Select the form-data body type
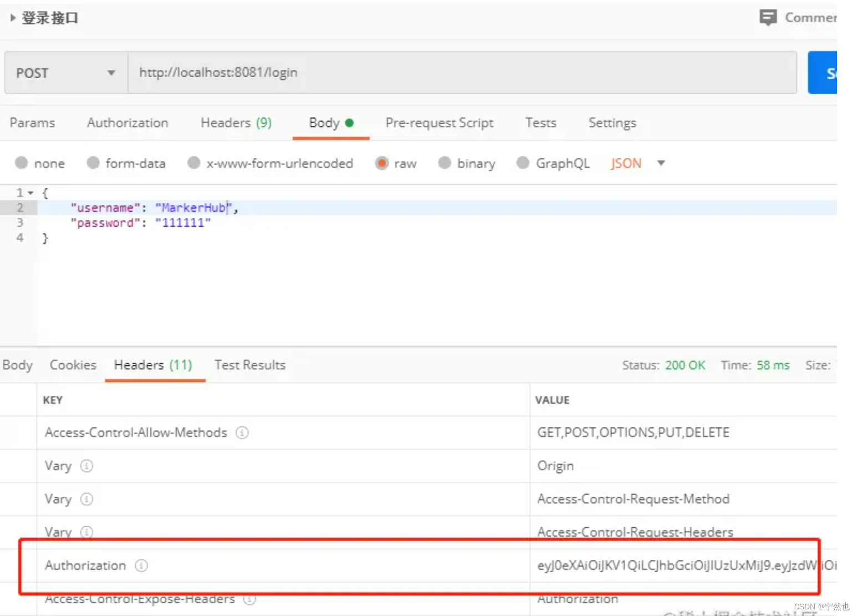Image resolution: width=858 pixels, height=616 pixels. (x=93, y=163)
